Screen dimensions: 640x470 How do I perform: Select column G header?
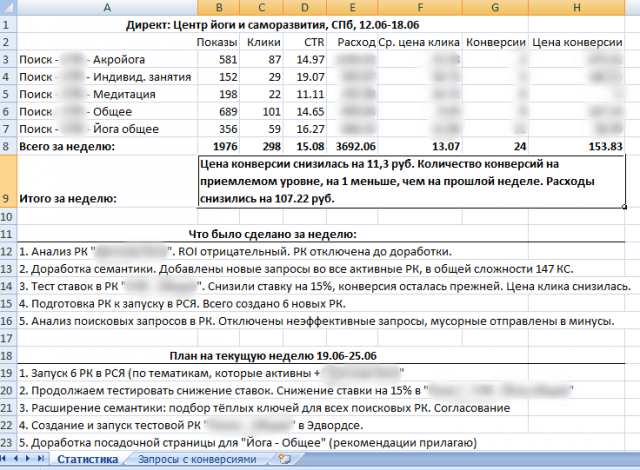coord(495,7)
